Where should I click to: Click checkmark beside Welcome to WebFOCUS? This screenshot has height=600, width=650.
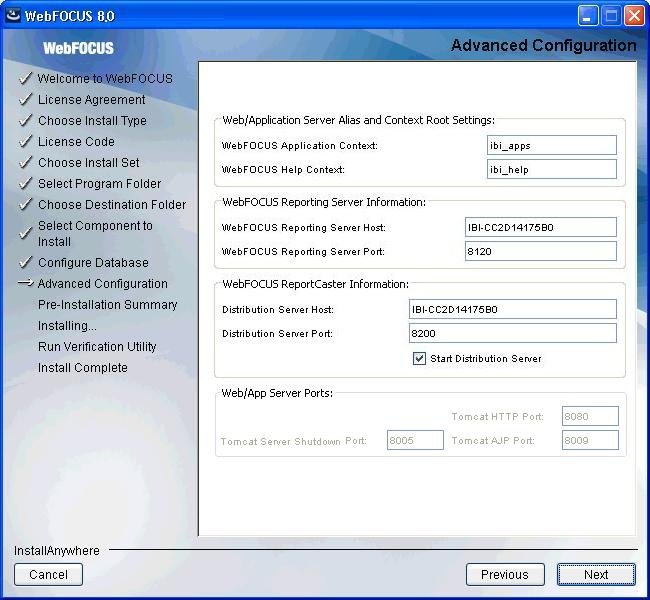[26, 78]
